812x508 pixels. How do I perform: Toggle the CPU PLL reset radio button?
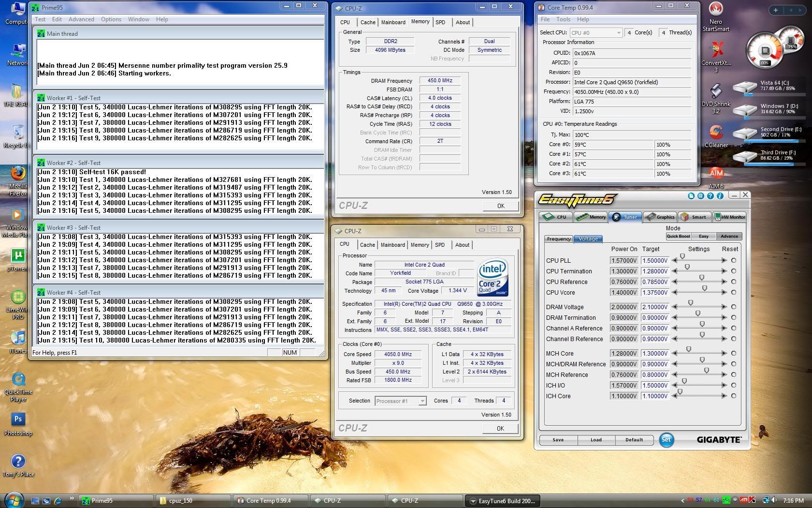pyautogui.click(x=734, y=260)
